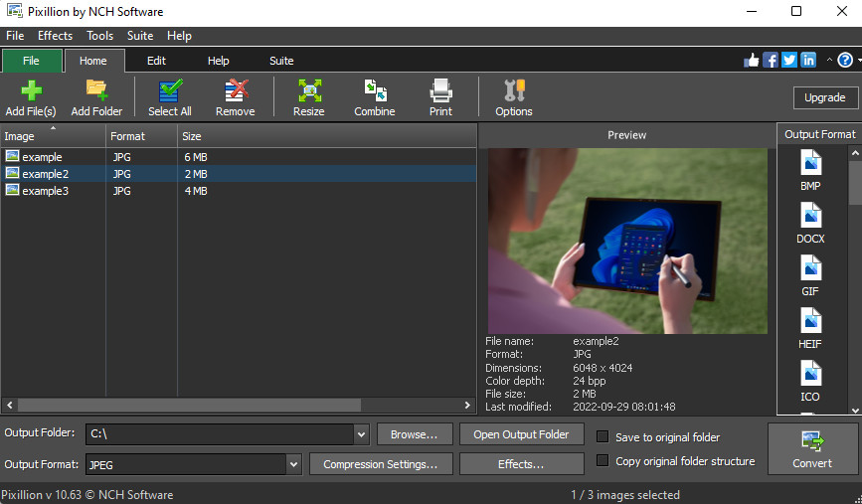This screenshot has width=862, height=504.
Task: Switch to the Home ribbon tab
Action: 93,61
